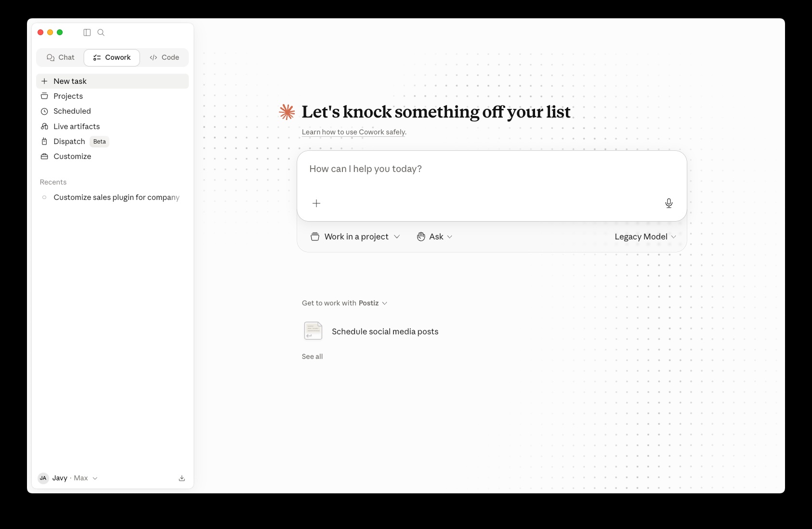This screenshot has height=529, width=812.
Task: Open search with the magnifier icon
Action: [101, 32]
